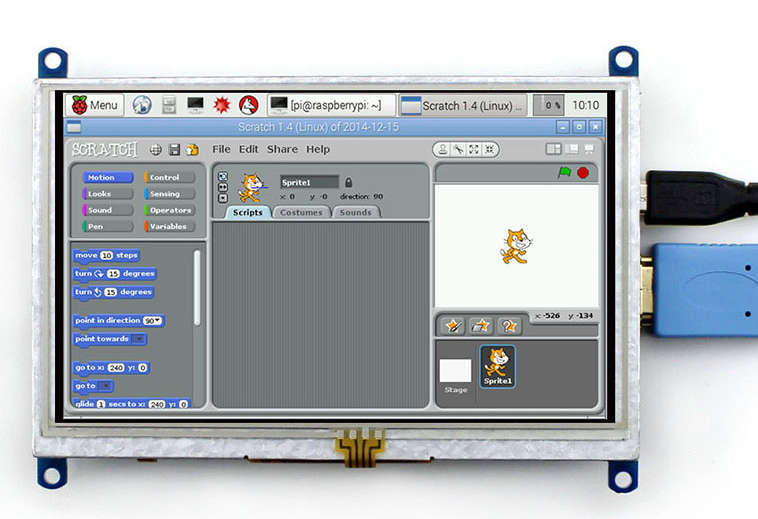Screen dimensions: 758x519
Task: Open the red Mathematica star icon
Action: tap(222, 105)
